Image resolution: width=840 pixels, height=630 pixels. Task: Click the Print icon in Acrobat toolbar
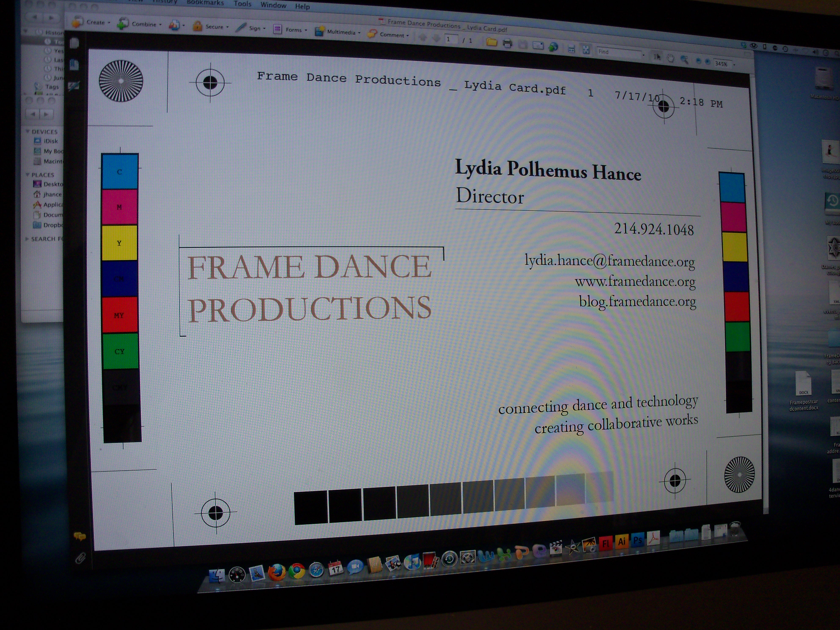pyautogui.click(x=507, y=44)
